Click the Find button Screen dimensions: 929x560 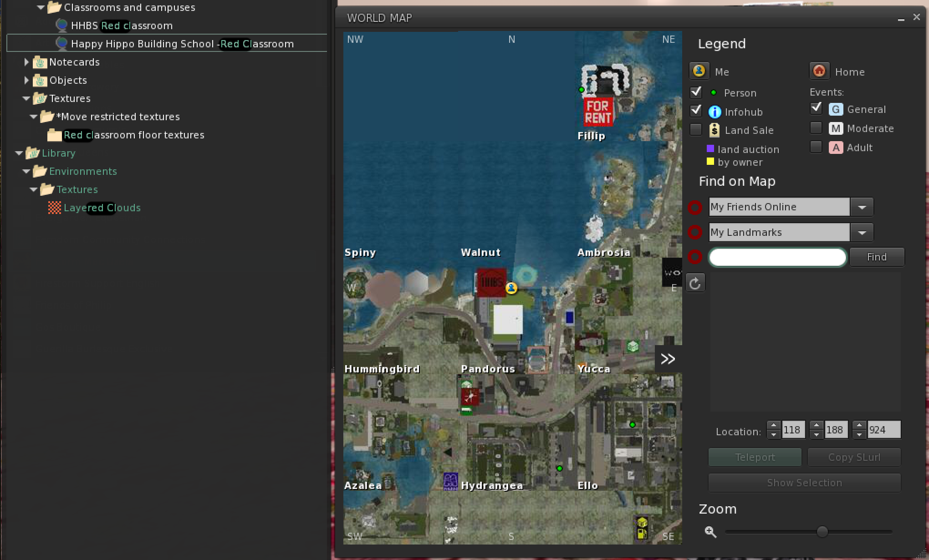876,257
